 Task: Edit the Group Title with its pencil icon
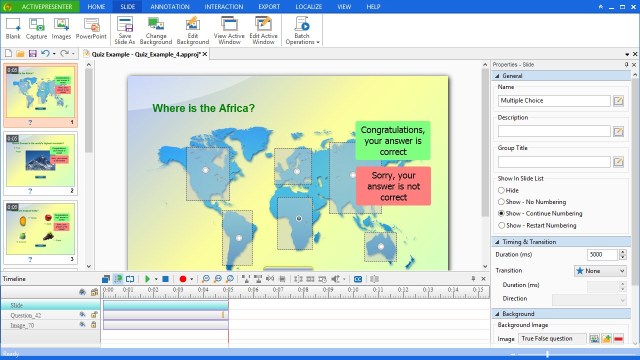(x=618, y=162)
